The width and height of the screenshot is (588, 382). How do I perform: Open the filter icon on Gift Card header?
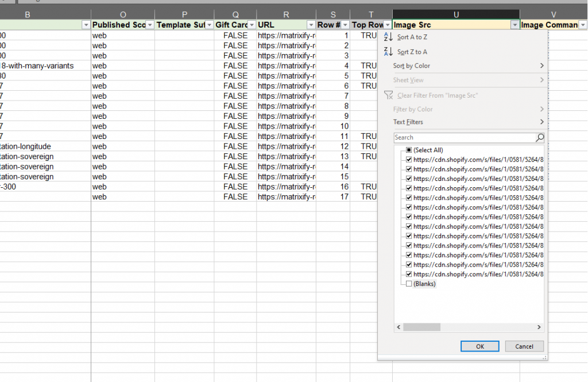(x=250, y=25)
